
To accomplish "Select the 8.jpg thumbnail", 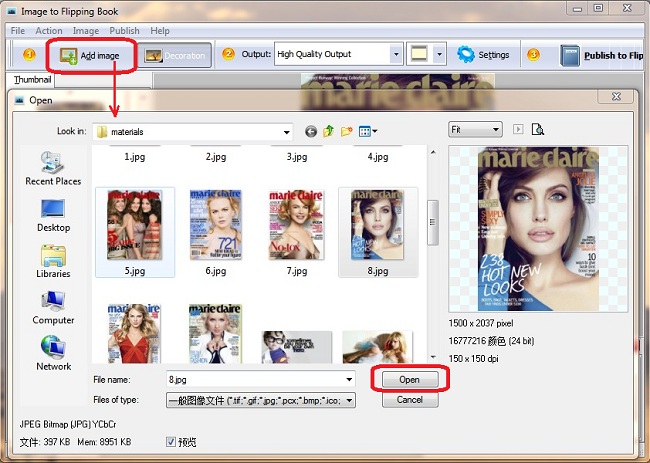I will coord(377,225).
